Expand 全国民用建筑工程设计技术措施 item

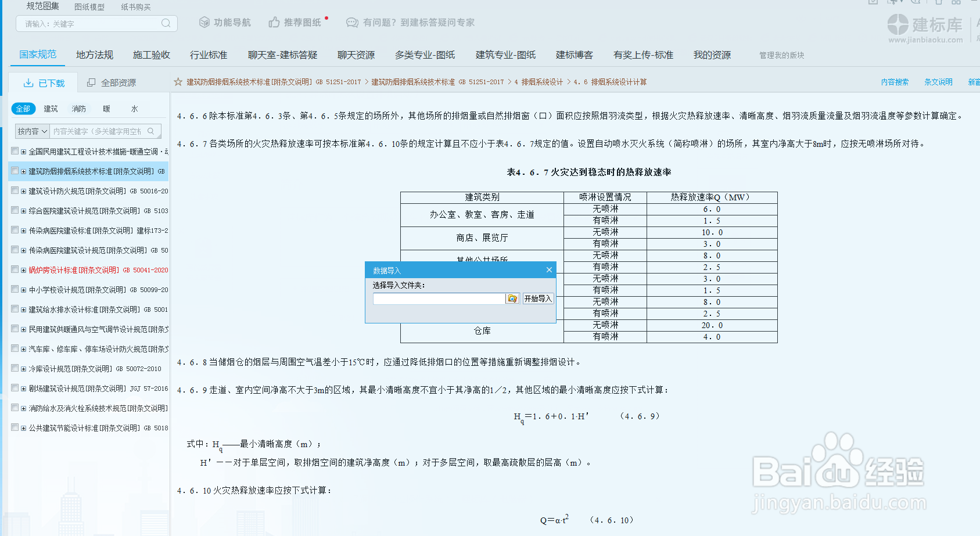click(23, 150)
